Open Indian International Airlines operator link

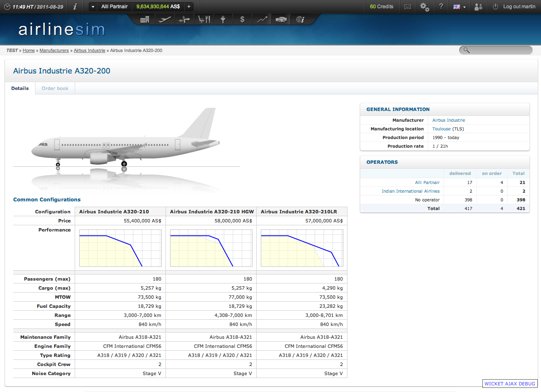(x=411, y=191)
